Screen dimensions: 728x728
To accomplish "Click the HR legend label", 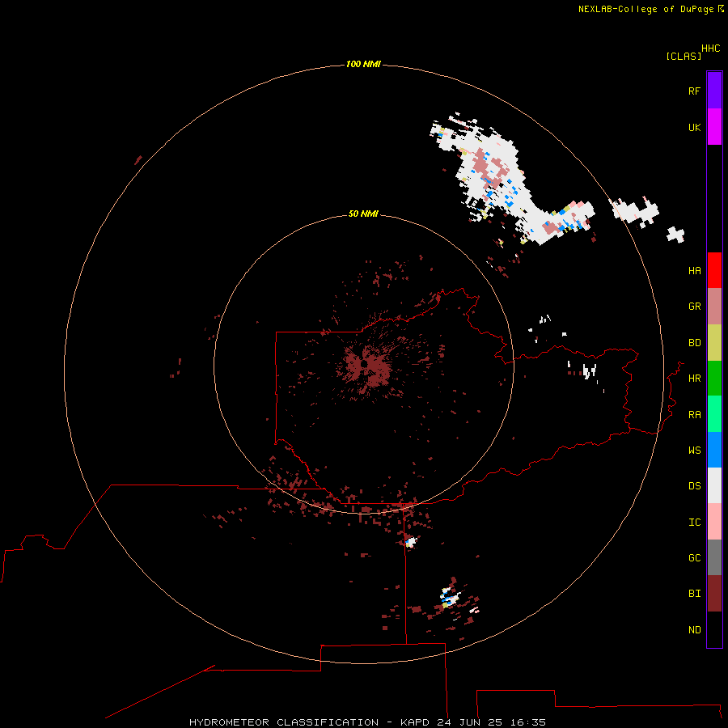I will click(x=694, y=379).
